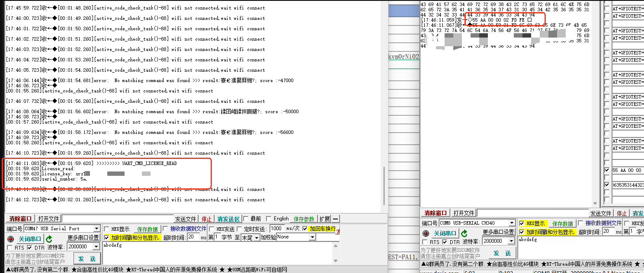
Task: Toggle RTS checkbox in COM8 window
Action: 425,242
